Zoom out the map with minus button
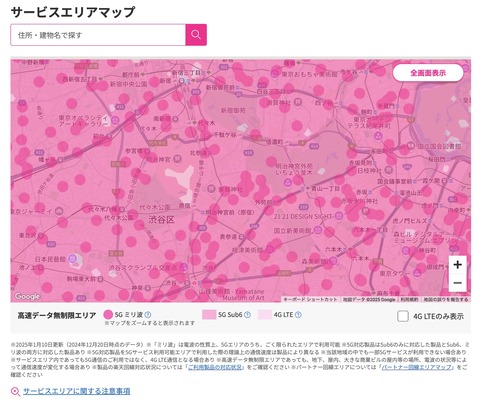Viewport: 480px width, 400px height. 457,283
